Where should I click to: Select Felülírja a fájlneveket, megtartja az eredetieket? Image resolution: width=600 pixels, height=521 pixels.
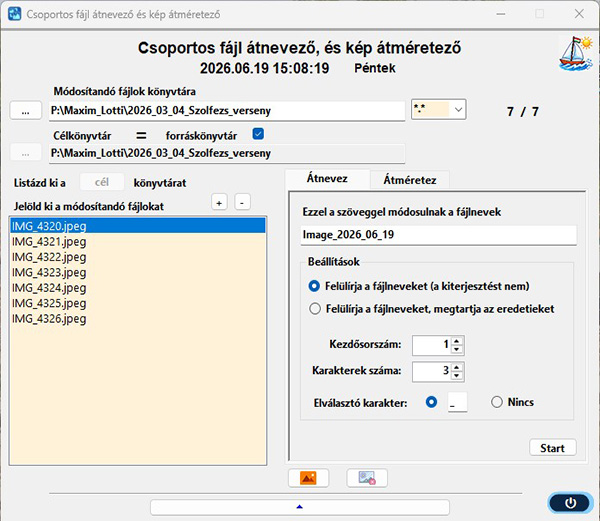(315, 309)
